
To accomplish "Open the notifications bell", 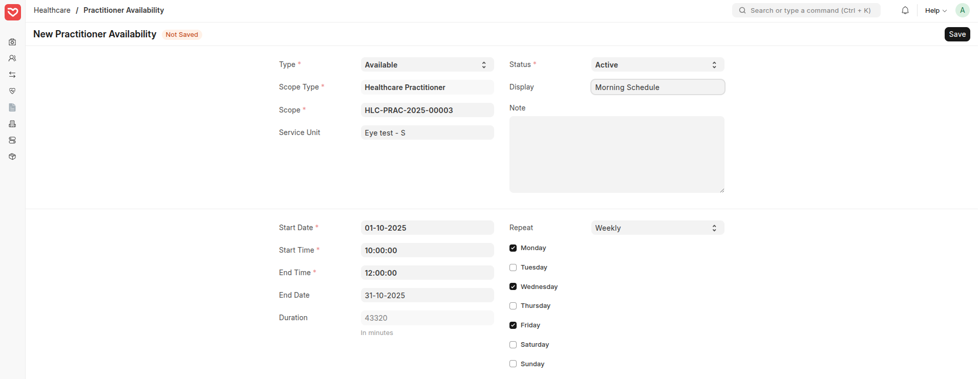I will click(x=905, y=10).
